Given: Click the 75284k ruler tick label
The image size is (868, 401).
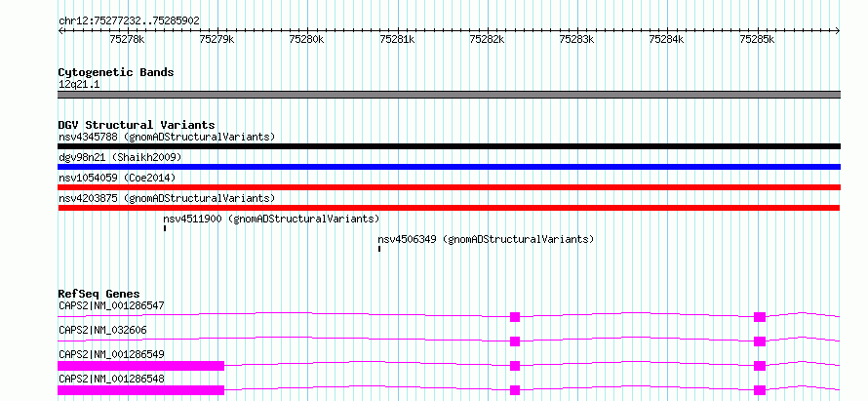Looking at the screenshot, I should (x=666, y=39).
